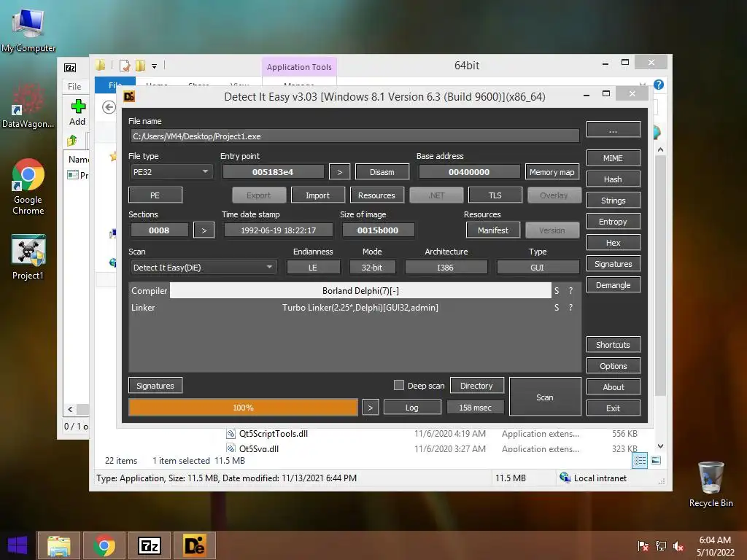The image size is (747, 560).
Task: Switch to Detect It Easy in taskbar
Action: point(194,545)
